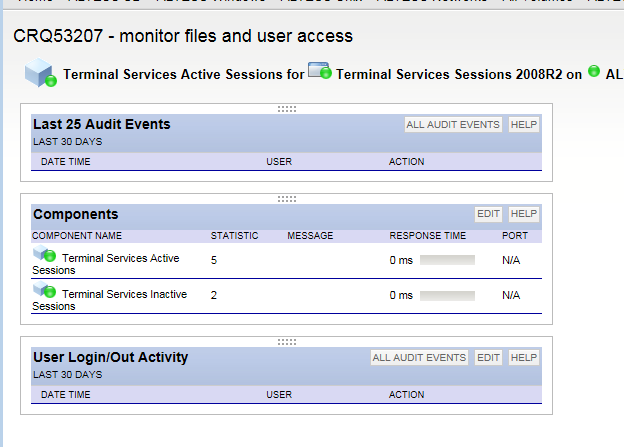The width and height of the screenshot is (625, 447).
Task: Open All Audit Events in User Login/Out Activity
Action: point(419,357)
